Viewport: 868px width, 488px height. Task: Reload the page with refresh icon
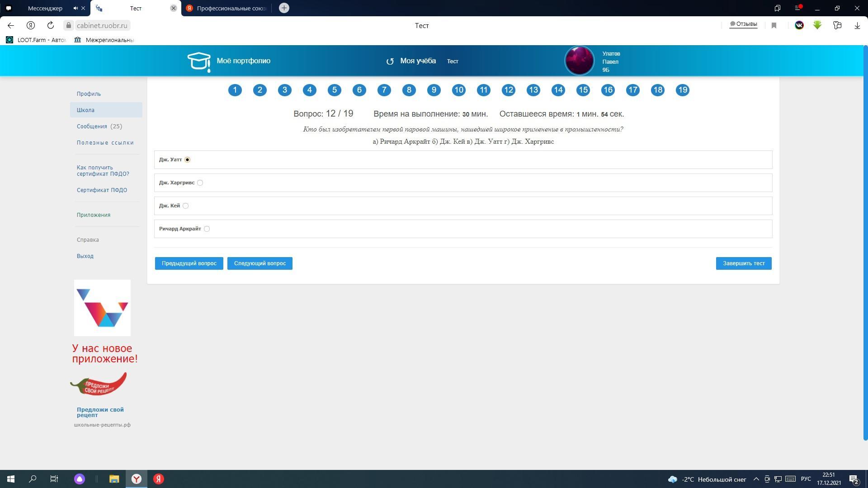51,25
